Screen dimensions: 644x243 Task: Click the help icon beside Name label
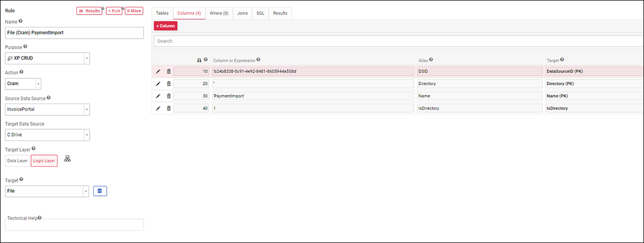pyautogui.click(x=20, y=21)
